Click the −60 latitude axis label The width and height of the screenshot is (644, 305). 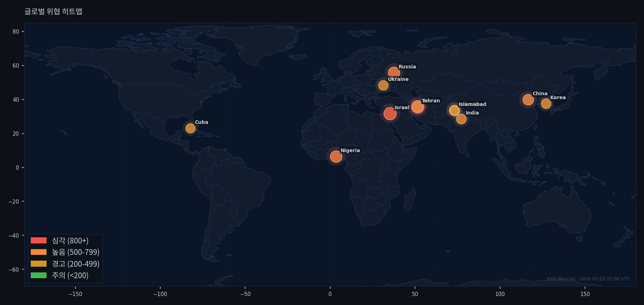coord(14,270)
